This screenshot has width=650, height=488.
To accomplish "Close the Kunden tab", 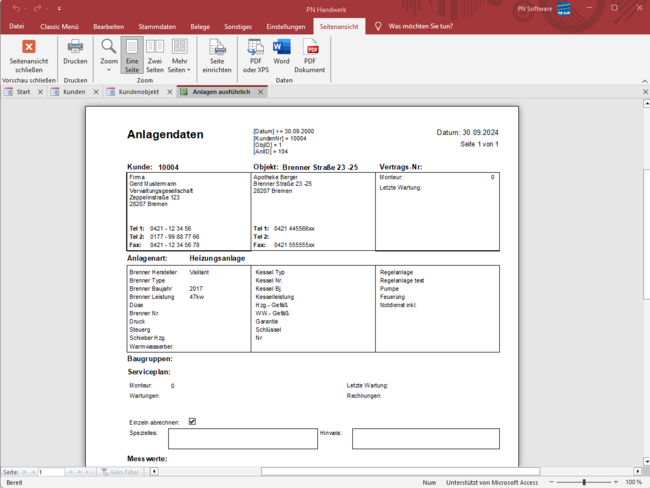I will point(96,92).
